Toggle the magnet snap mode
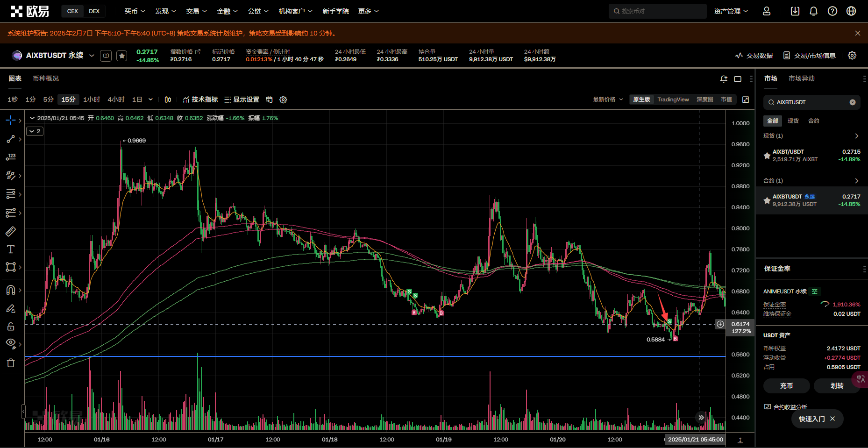Viewport: 868px width, 448px height. point(10,290)
